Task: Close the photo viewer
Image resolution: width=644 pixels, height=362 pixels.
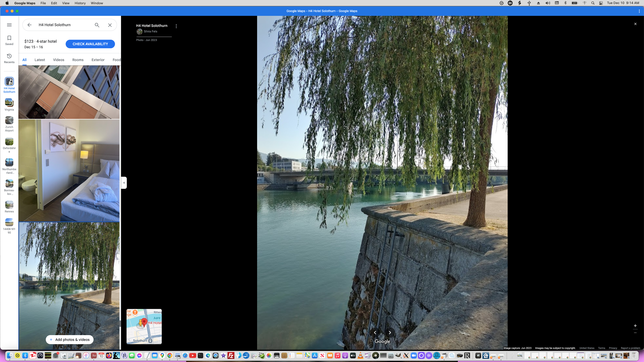Action: point(635,24)
